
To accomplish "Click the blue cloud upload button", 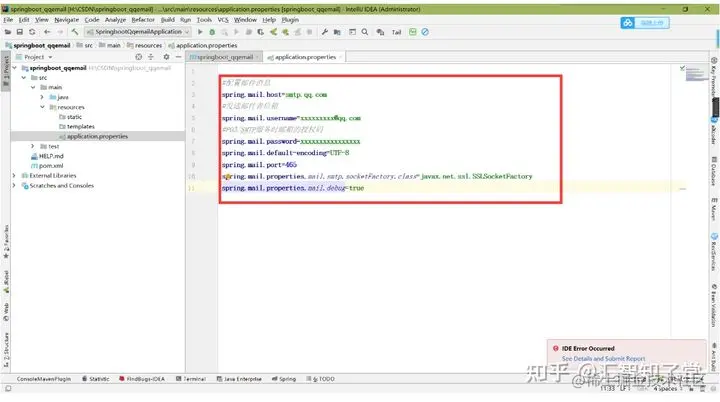I will click(x=645, y=23).
